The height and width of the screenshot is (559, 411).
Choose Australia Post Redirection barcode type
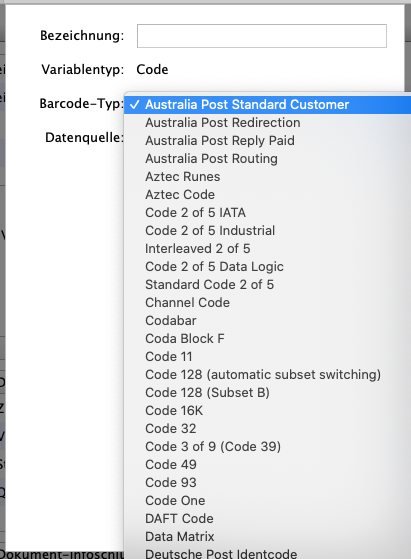click(x=267, y=123)
